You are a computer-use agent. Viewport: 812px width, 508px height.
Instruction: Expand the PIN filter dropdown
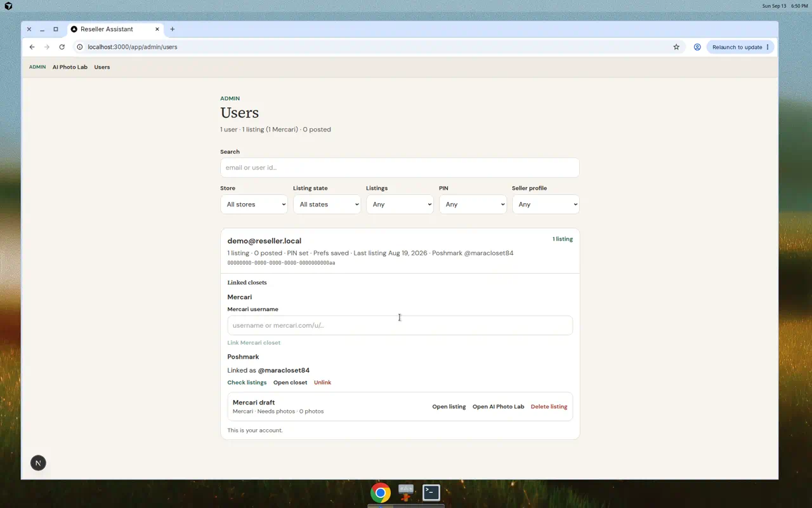point(473,204)
